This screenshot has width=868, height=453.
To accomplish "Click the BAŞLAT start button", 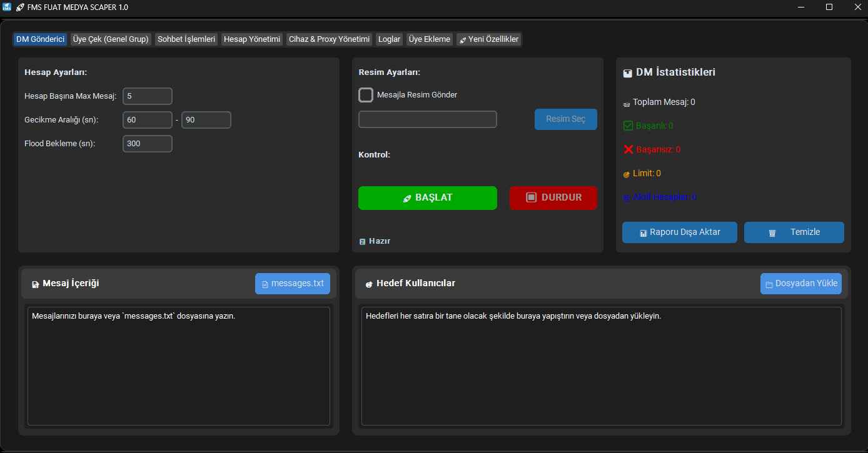I will coord(428,197).
